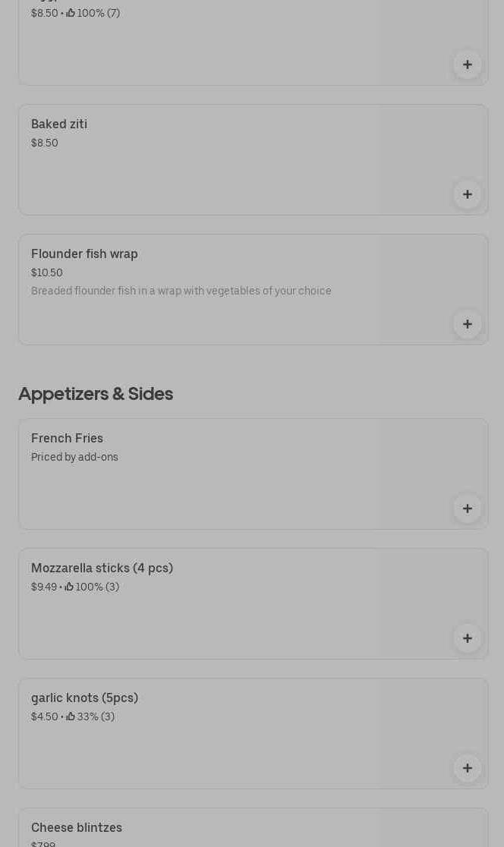Open the Cheese blintzes item
The image size is (504, 847).
click(x=254, y=827)
